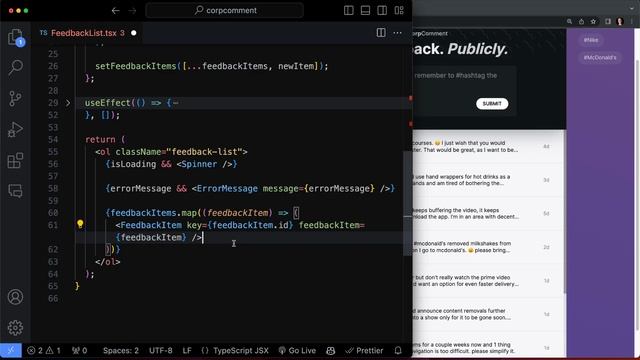Click Chrome bookmark star icon

point(593,22)
